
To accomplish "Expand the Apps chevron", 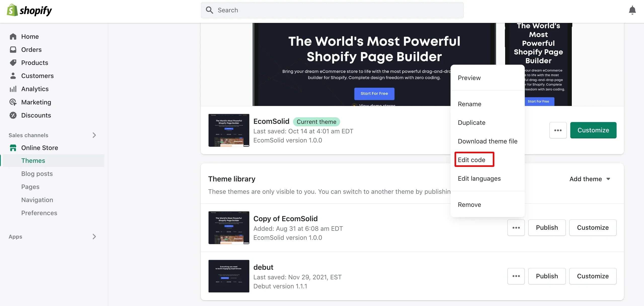I will coord(94,237).
